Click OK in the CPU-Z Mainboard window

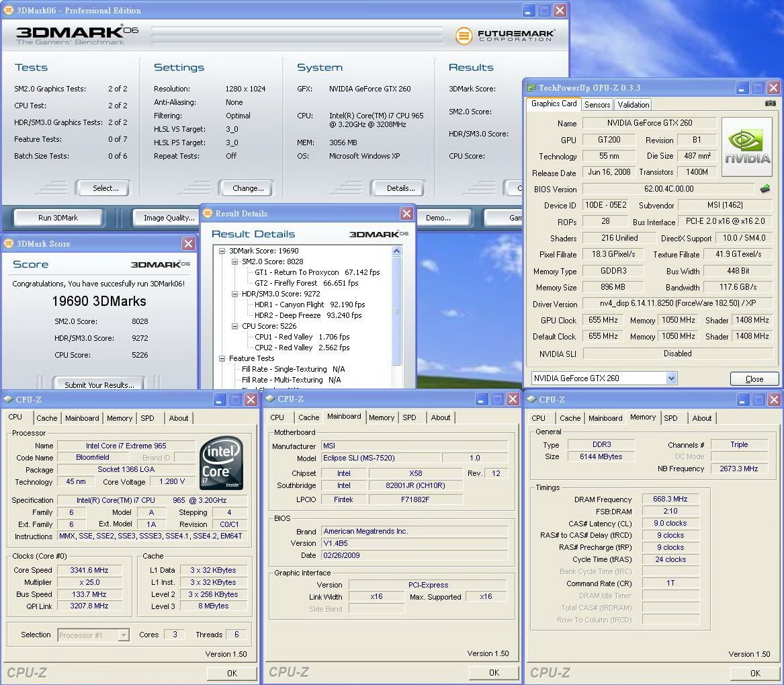click(x=494, y=673)
